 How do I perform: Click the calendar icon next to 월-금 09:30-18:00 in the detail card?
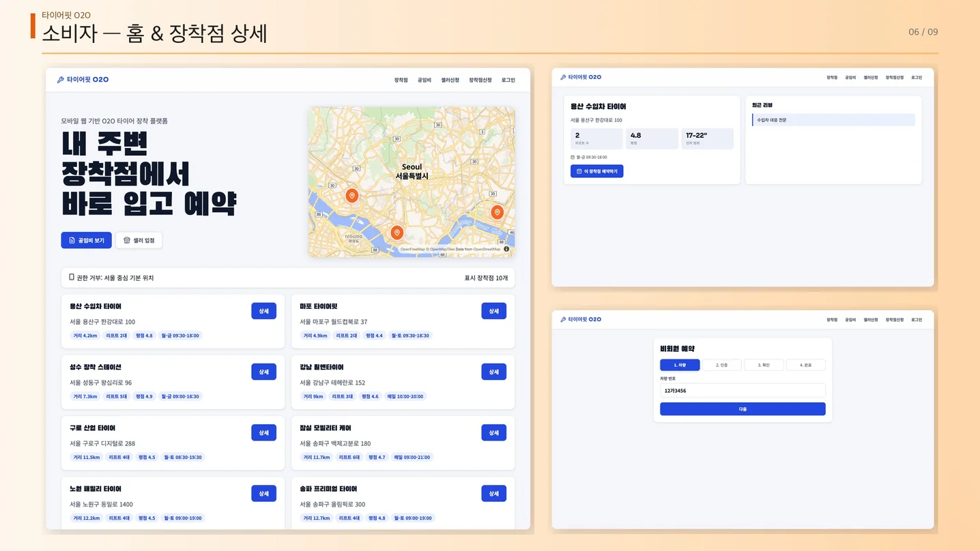coord(573,157)
